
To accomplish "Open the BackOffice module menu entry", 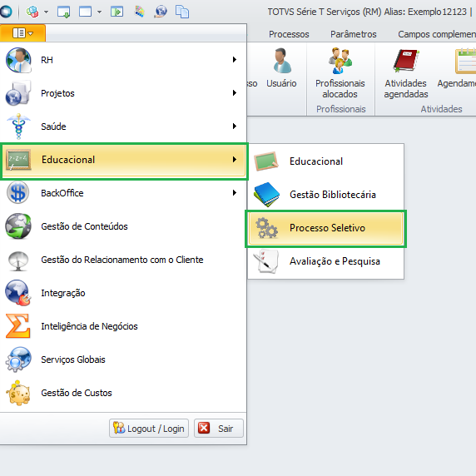I will (123, 193).
